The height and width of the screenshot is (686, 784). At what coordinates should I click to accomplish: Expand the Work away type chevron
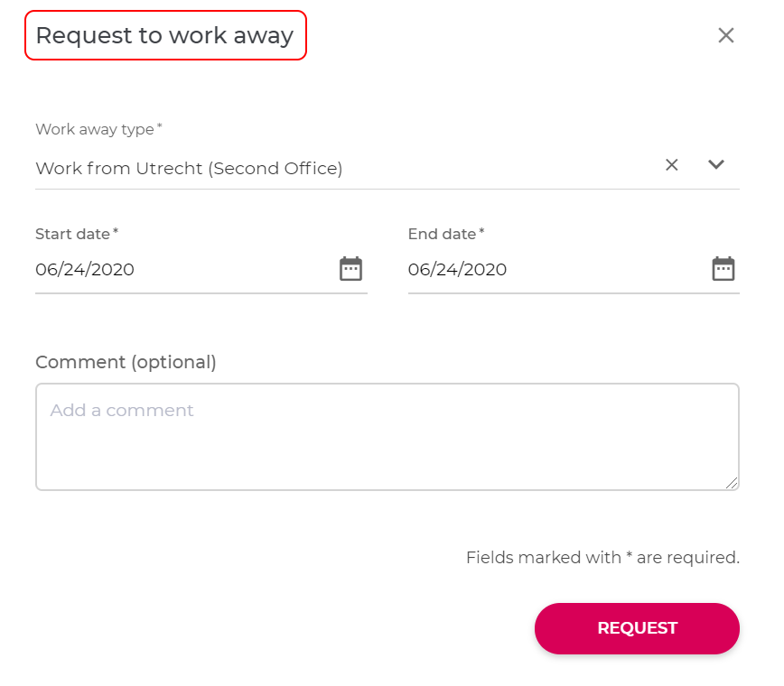click(716, 164)
